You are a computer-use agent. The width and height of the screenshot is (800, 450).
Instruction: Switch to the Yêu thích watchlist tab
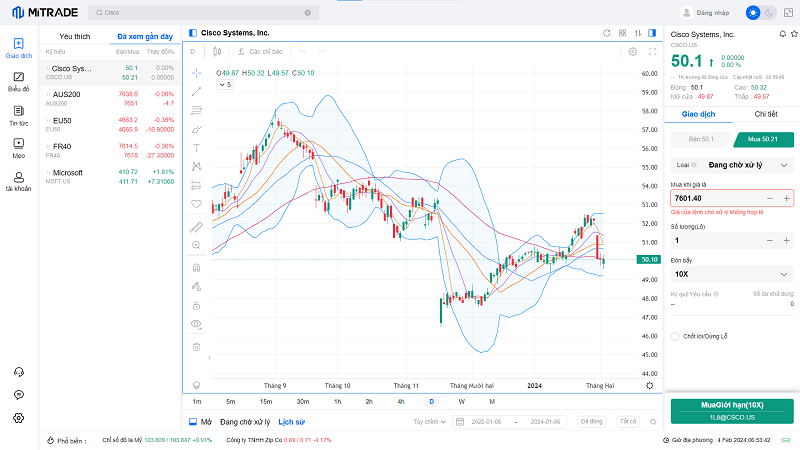pos(75,36)
